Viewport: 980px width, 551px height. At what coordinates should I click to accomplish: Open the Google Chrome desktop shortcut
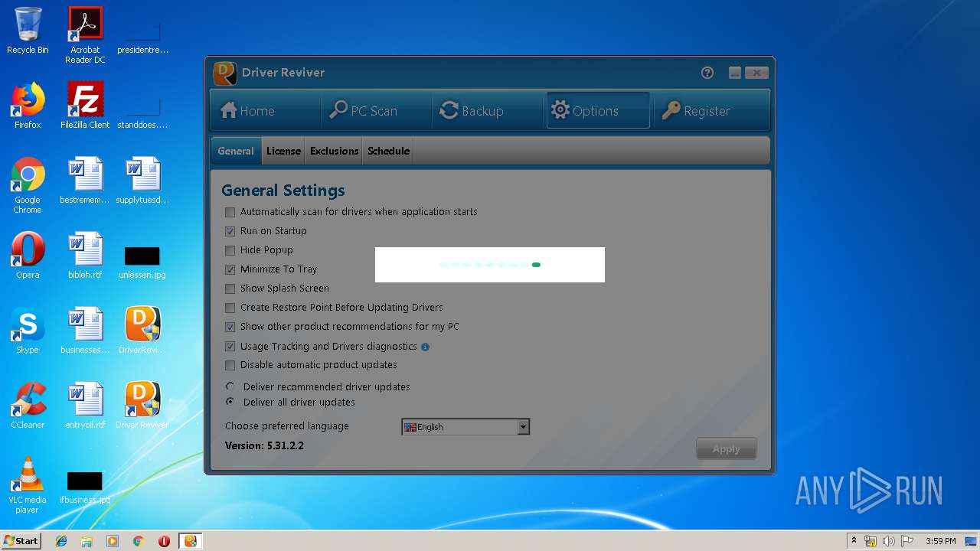pyautogui.click(x=28, y=185)
